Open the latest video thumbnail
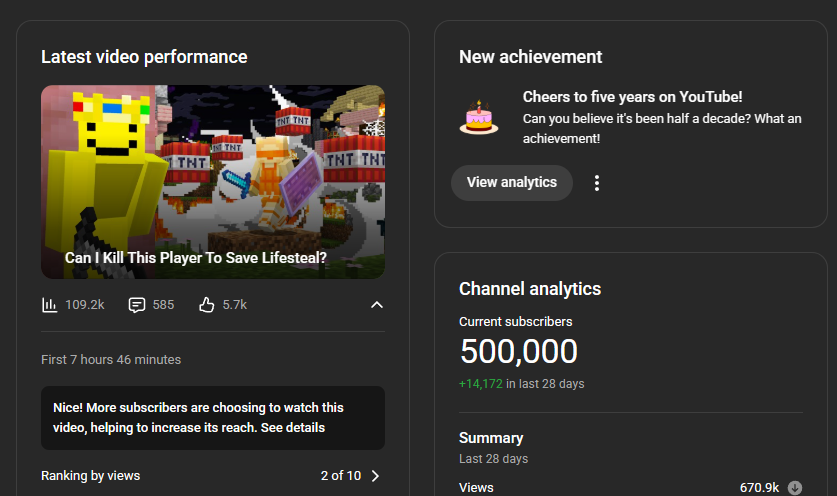The height and width of the screenshot is (496, 837). coord(212,182)
